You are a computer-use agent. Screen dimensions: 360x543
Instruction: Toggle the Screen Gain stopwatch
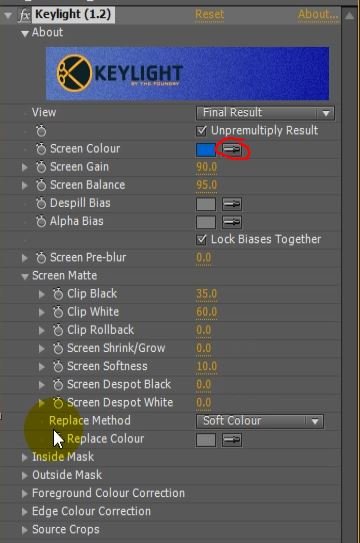click(x=41, y=167)
